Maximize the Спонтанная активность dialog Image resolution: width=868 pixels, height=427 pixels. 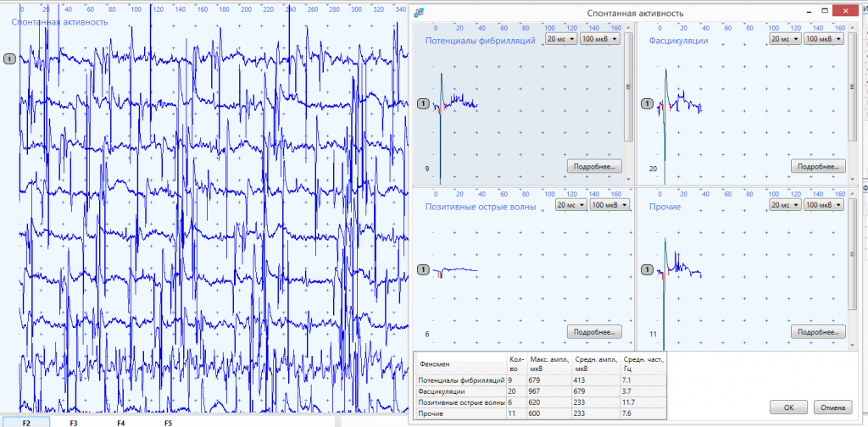click(825, 11)
